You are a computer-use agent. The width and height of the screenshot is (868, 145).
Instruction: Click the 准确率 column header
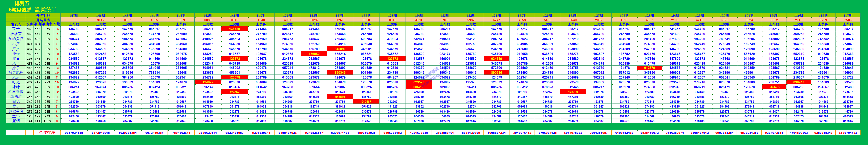pyautogui.click(x=47, y=24)
